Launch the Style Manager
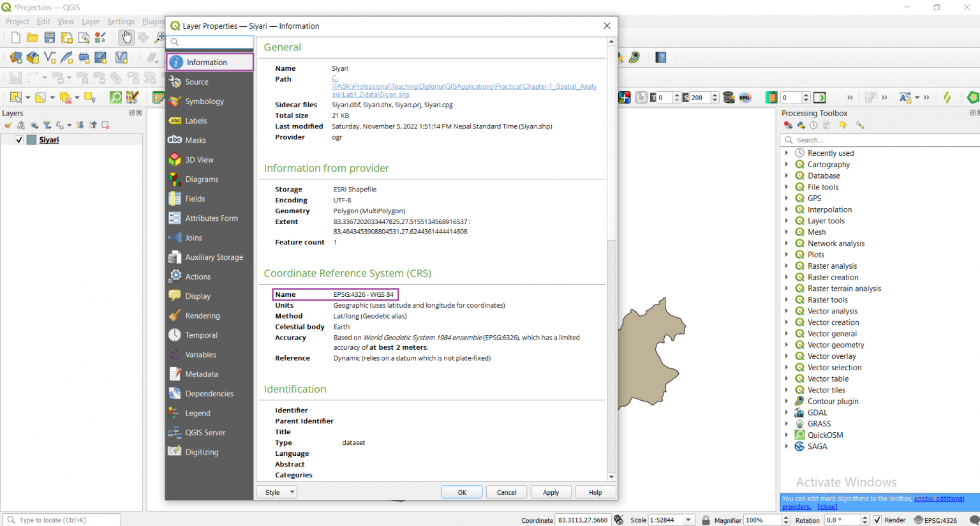Viewport: 980px width, 526px height. (100, 37)
